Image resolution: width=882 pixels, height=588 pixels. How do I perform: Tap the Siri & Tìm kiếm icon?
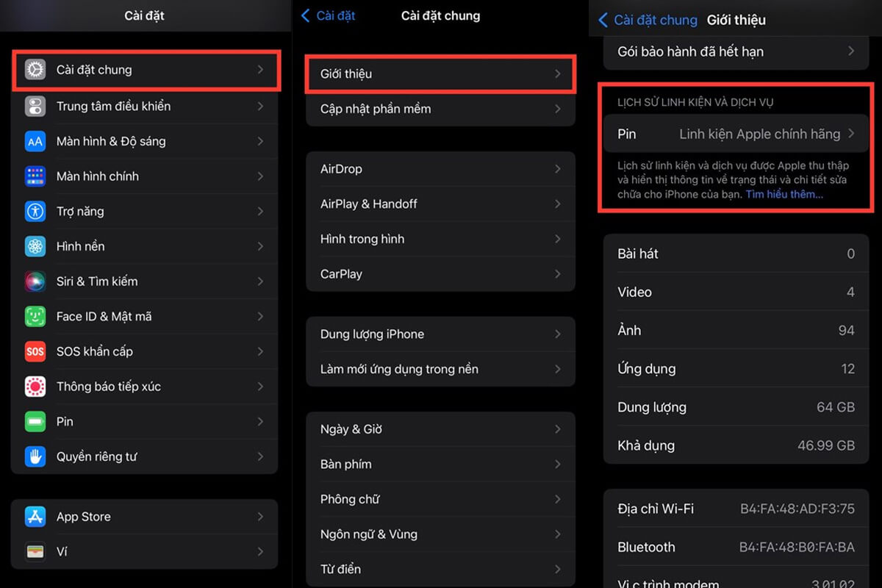[35, 282]
